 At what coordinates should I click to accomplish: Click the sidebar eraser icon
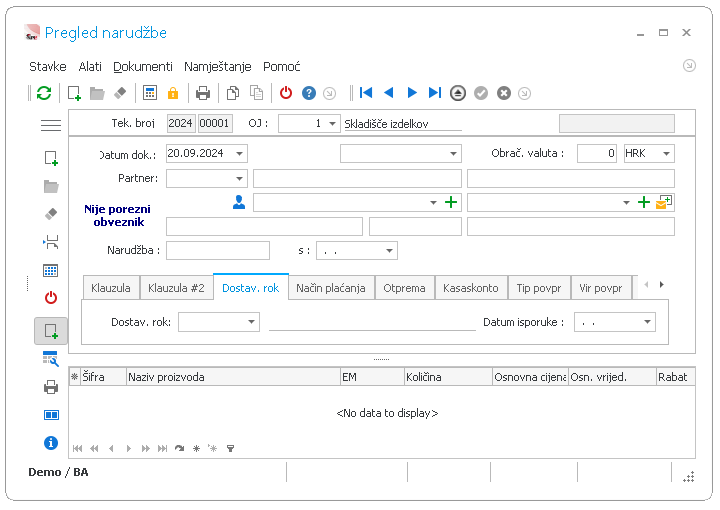[x=51, y=214]
